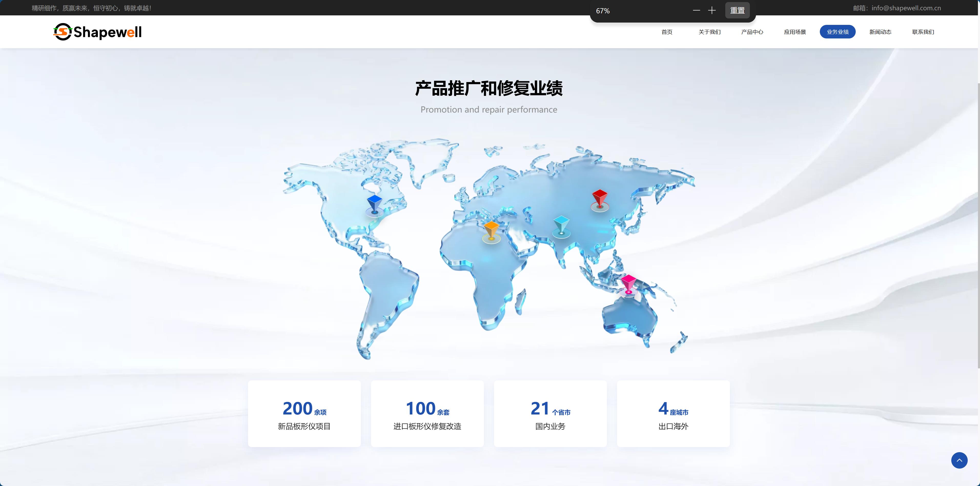Click the red map pin on East Asia
This screenshot has width=980, height=486.
600,200
